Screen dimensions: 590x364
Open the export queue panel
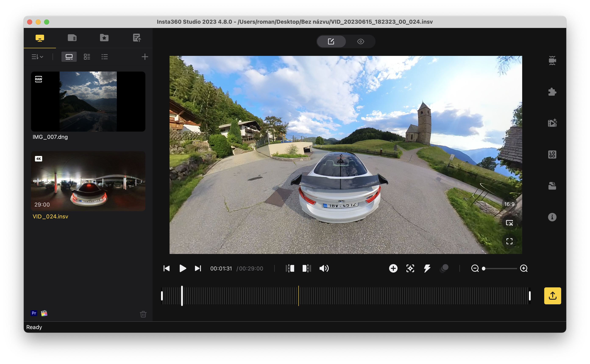click(x=137, y=38)
